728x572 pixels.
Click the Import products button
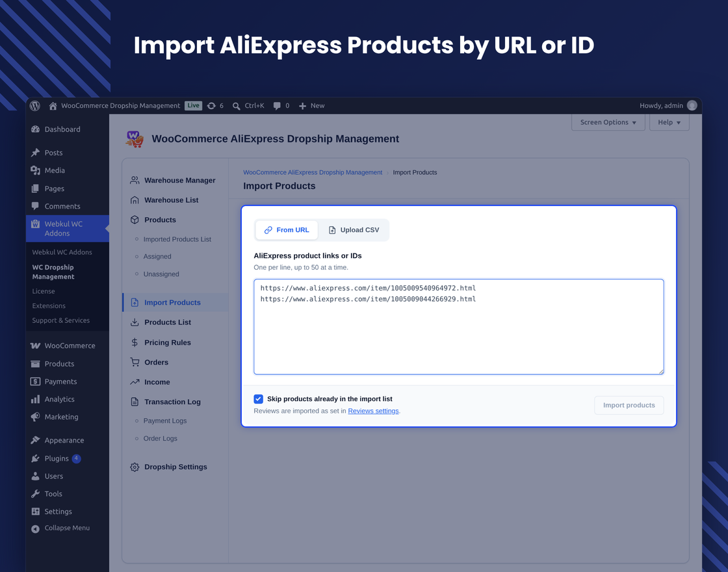point(629,406)
